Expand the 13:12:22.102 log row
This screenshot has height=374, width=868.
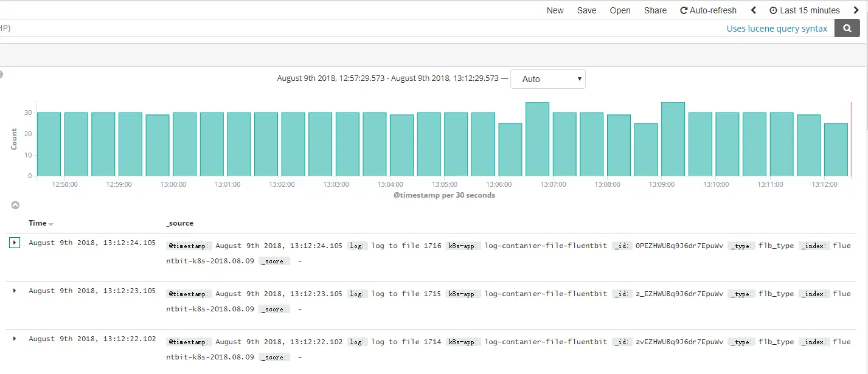point(15,339)
